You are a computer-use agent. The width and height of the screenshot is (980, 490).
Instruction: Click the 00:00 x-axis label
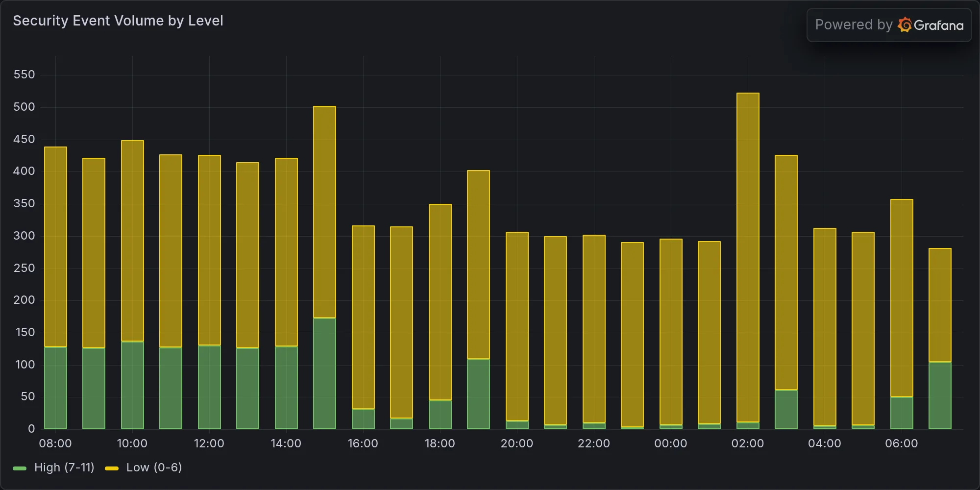671,443
